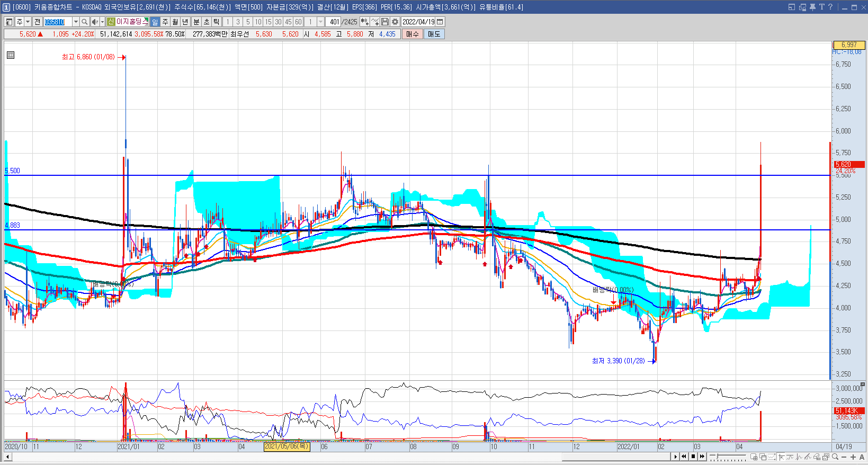Click the speaker sound icon

(x=95, y=22)
